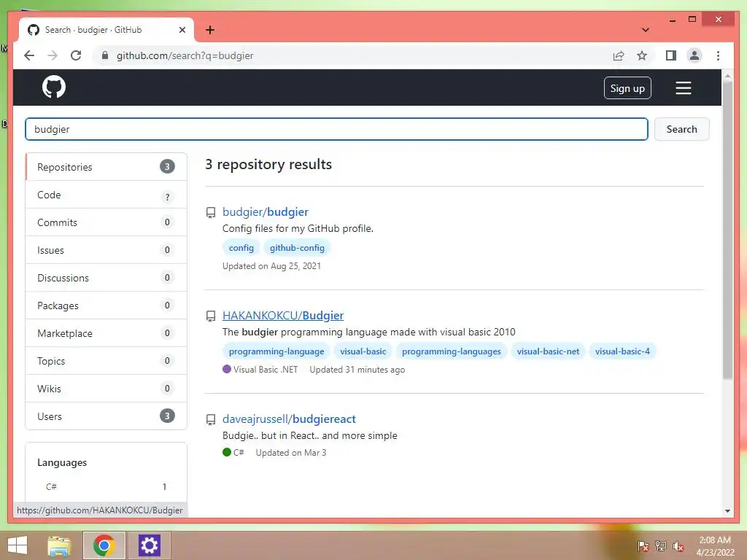747x560 pixels.
Task: Click the scrollbar down arrow
Action: 727,511
